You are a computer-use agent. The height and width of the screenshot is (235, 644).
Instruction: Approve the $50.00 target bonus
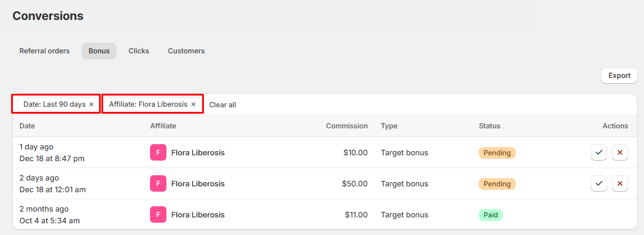click(x=599, y=184)
